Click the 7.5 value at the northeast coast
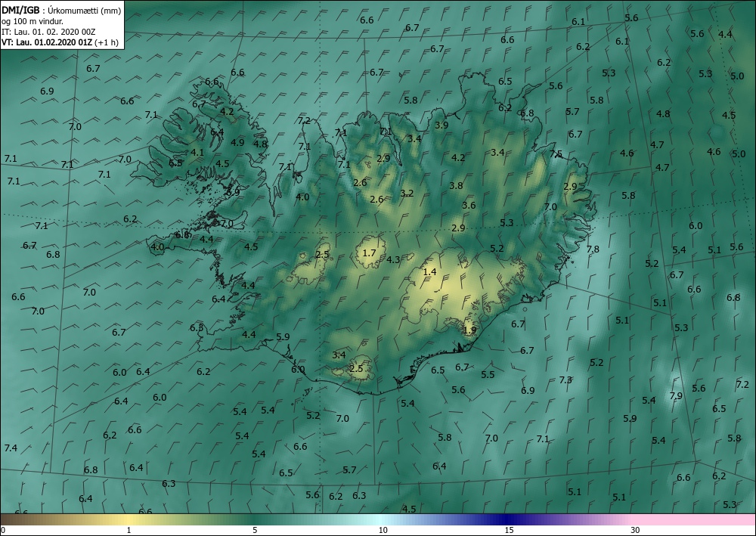 coord(556,154)
